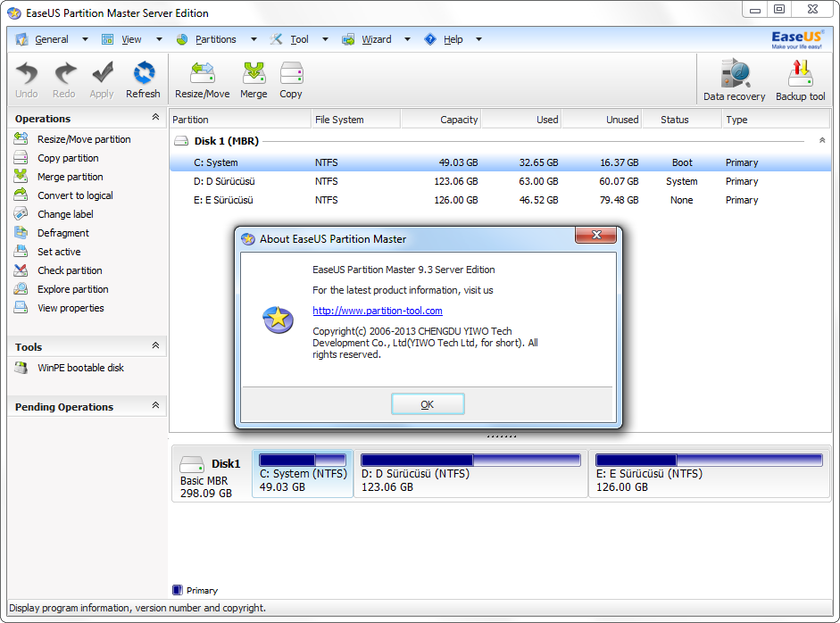Click the Redo toolbar icon

pyautogui.click(x=64, y=73)
